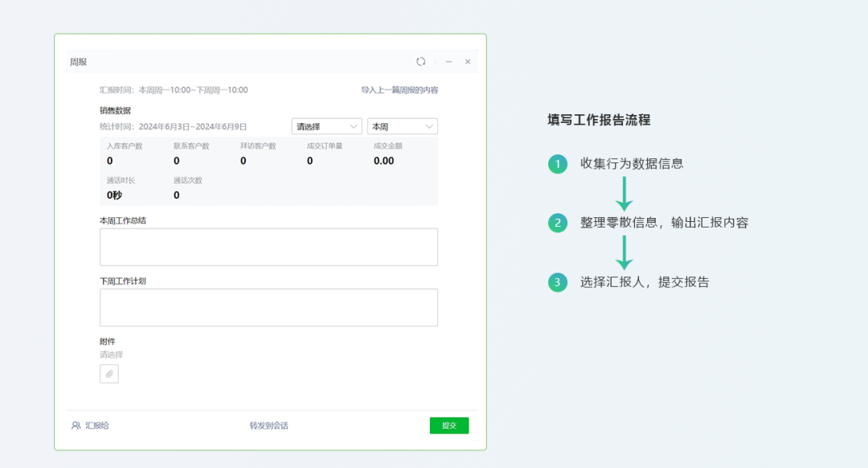Click the green step 1 circle badge
This screenshot has height=468, width=868.
[x=558, y=163]
